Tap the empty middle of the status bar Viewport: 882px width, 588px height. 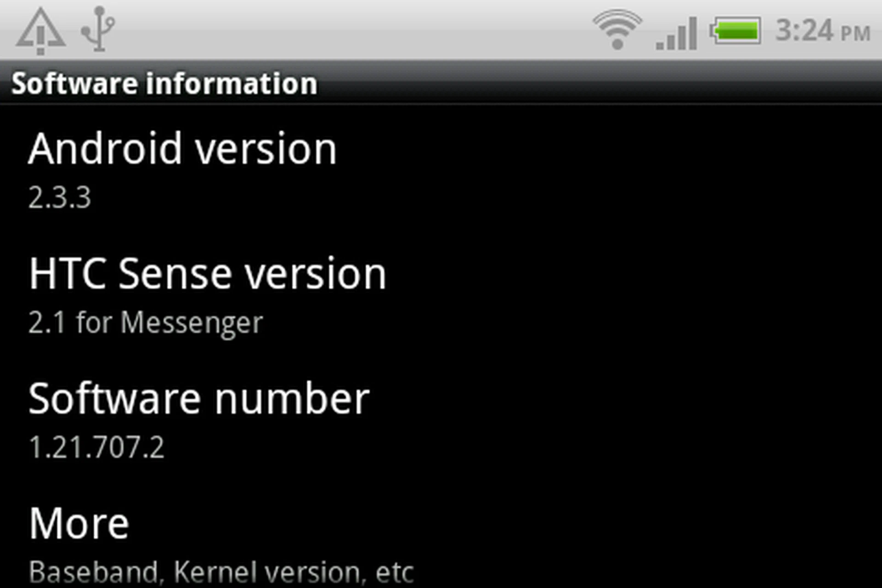click(354, 30)
